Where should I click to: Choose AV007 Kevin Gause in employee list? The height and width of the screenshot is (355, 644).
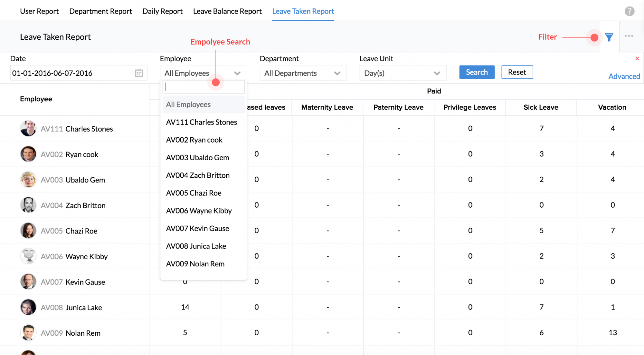tap(198, 229)
